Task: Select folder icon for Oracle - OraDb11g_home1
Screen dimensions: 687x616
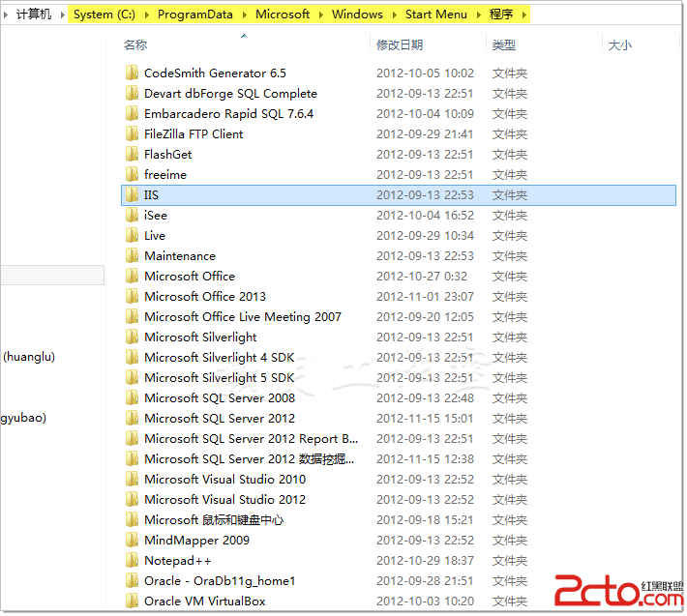Action: (x=132, y=581)
